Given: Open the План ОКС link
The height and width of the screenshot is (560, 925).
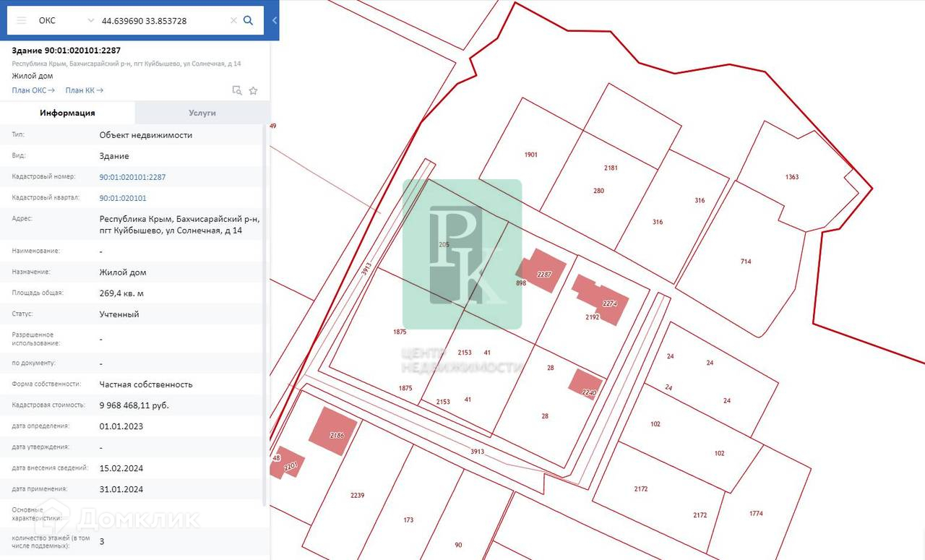Looking at the screenshot, I should coord(33,90).
